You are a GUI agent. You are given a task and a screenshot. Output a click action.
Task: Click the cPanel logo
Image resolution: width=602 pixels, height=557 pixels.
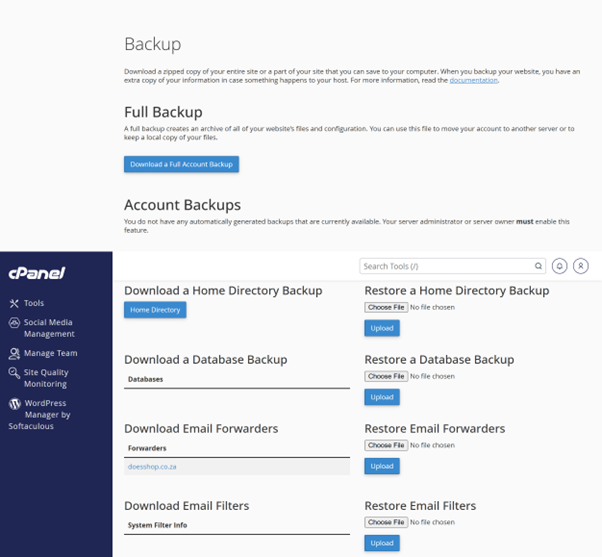(x=37, y=273)
